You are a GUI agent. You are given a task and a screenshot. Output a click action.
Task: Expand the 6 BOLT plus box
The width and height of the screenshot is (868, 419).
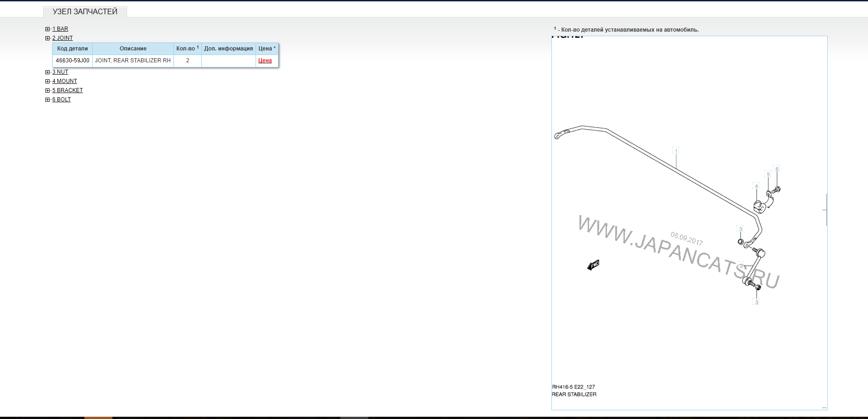click(48, 99)
